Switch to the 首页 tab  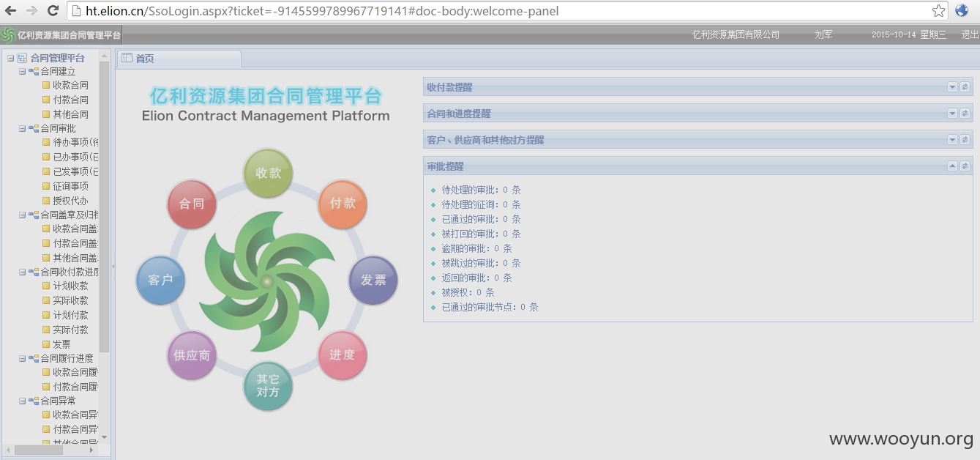[x=179, y=59]
